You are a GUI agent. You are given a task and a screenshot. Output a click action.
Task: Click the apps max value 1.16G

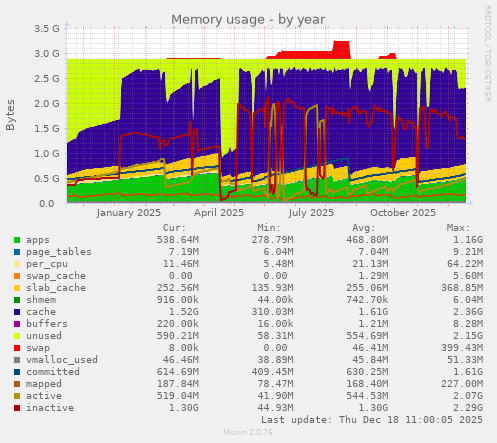(468, 240)
